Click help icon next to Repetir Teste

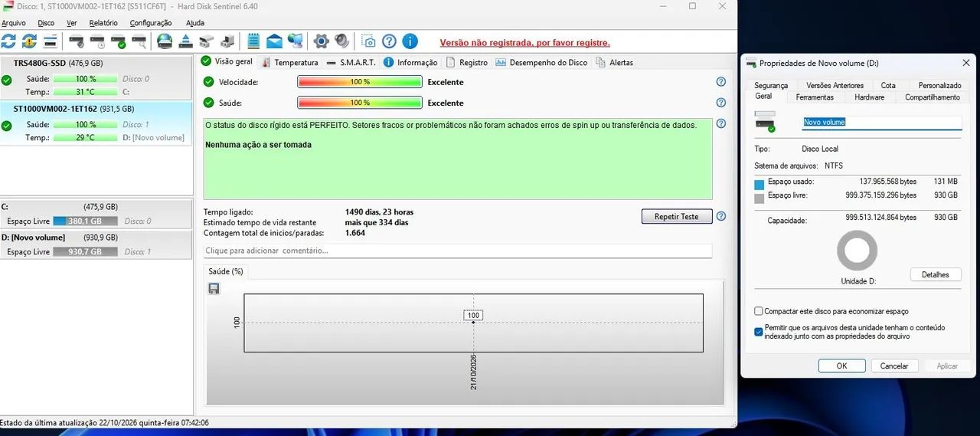(x=720, y=217)
